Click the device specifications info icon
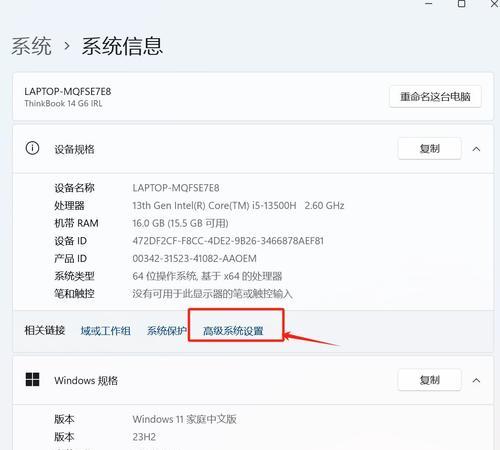 coord(32,148)
